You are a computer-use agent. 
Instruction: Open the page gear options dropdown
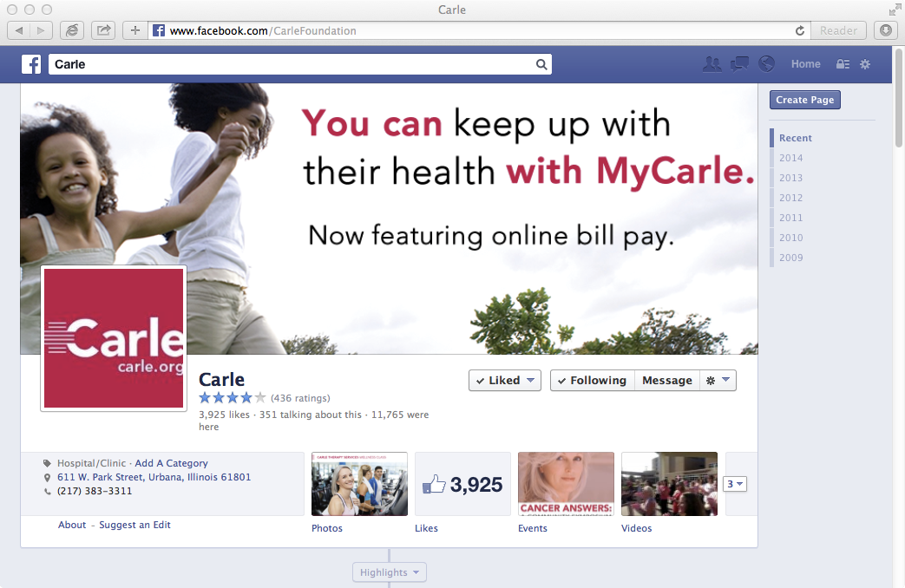click(718, 380)
